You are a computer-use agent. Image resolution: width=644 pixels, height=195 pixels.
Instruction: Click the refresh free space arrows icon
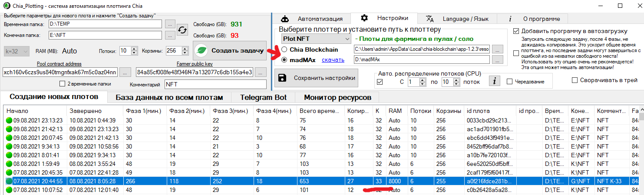tap(183, 30)
